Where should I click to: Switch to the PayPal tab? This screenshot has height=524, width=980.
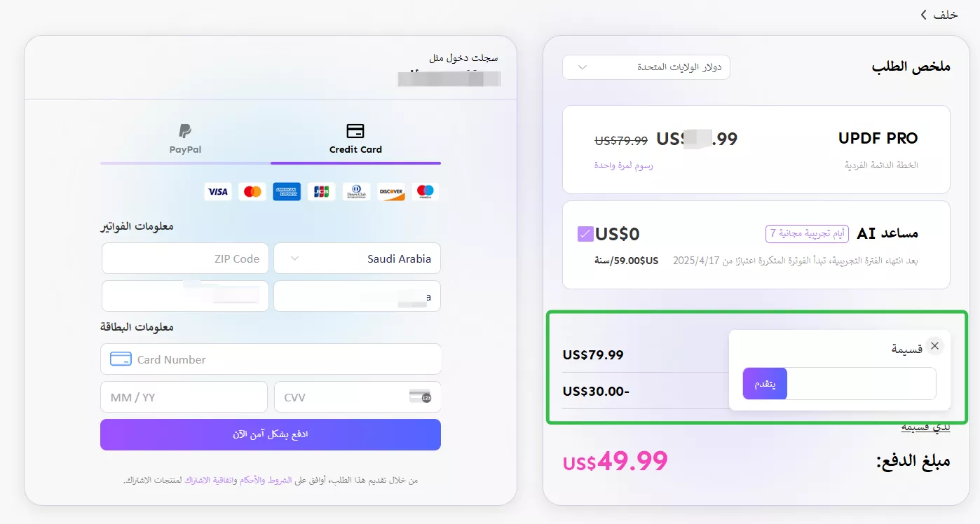185,139
